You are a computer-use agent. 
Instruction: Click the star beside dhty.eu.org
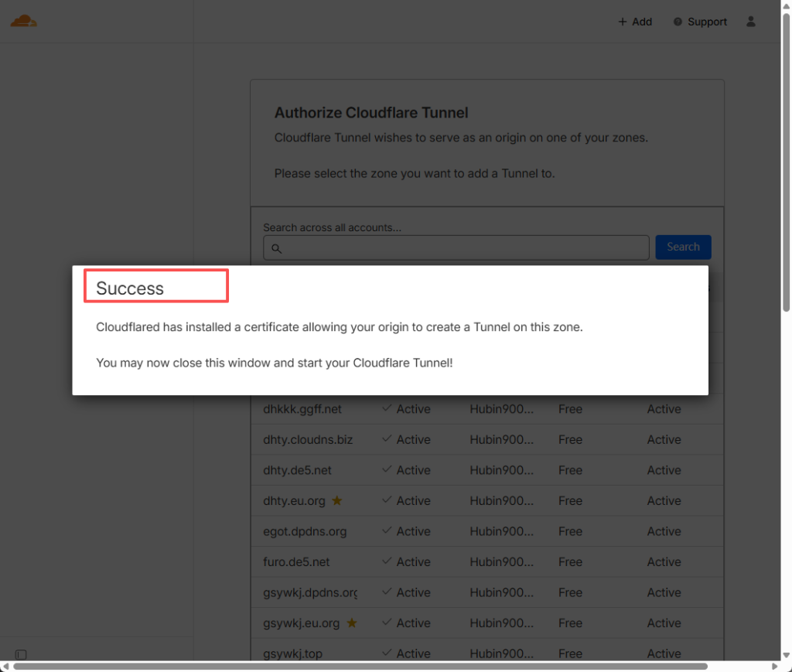point(336,501)
